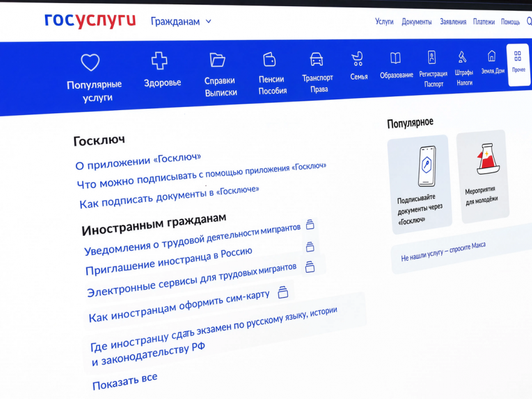This screenshot has height=399, width=532.
Task: Open link Что можно подписывать с помощью приложения
Action: coord(202,176)
